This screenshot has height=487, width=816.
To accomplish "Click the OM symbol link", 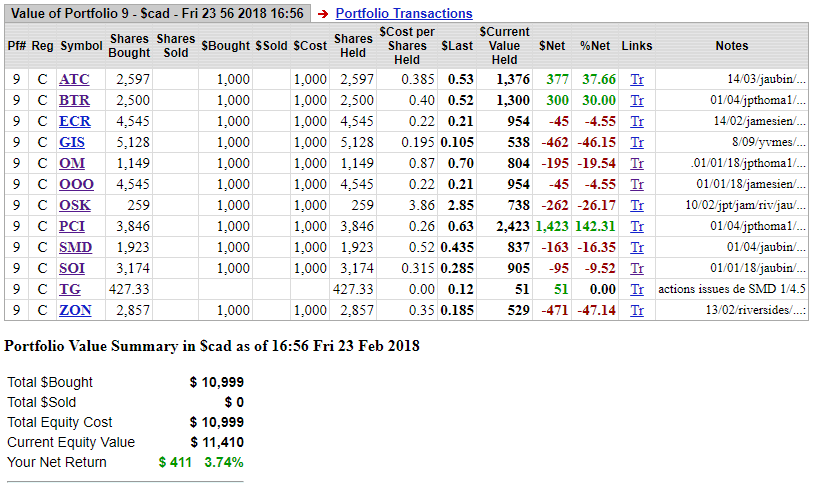I will point(72,163).
